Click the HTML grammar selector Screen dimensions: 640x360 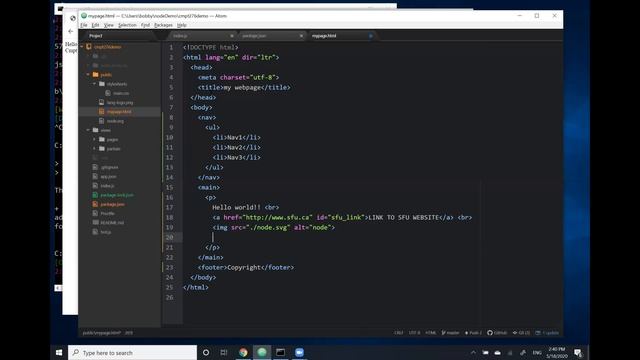(x=431, y=333)
